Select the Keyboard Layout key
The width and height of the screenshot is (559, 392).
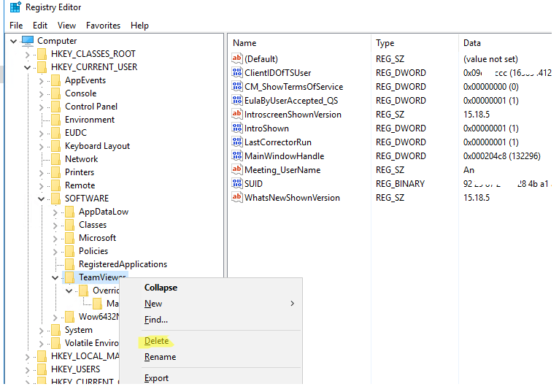coord(97,146)
